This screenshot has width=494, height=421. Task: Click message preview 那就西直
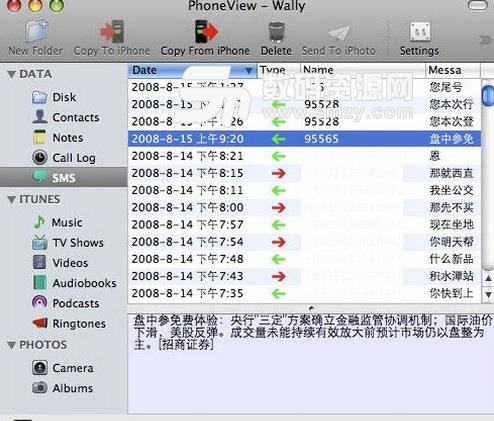tap(451, 173)
